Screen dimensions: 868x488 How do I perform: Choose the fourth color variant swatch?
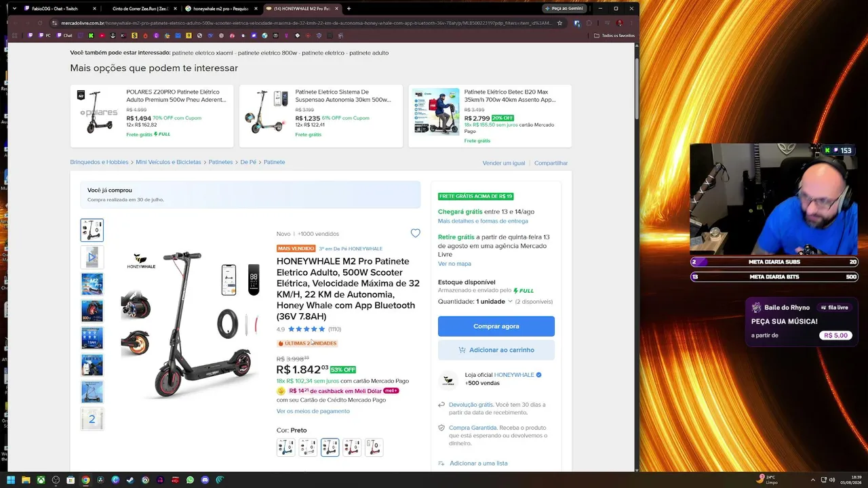pos(352,447)
